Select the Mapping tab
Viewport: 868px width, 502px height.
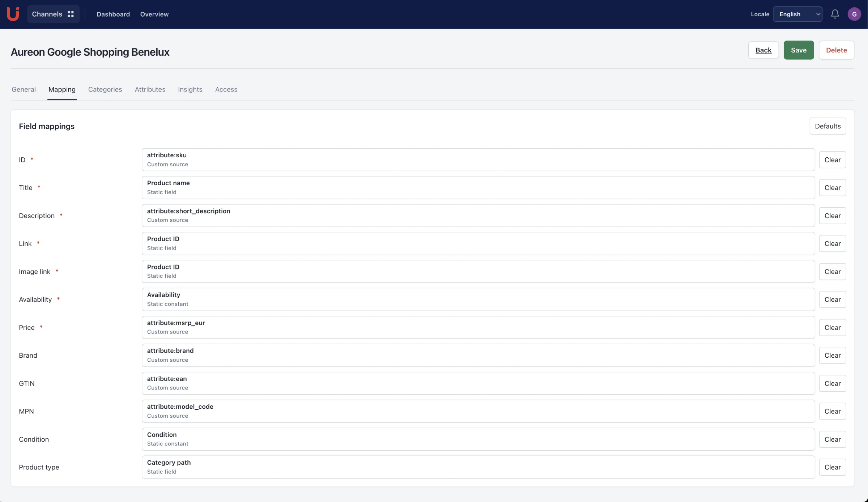click(x=62, y=89)
